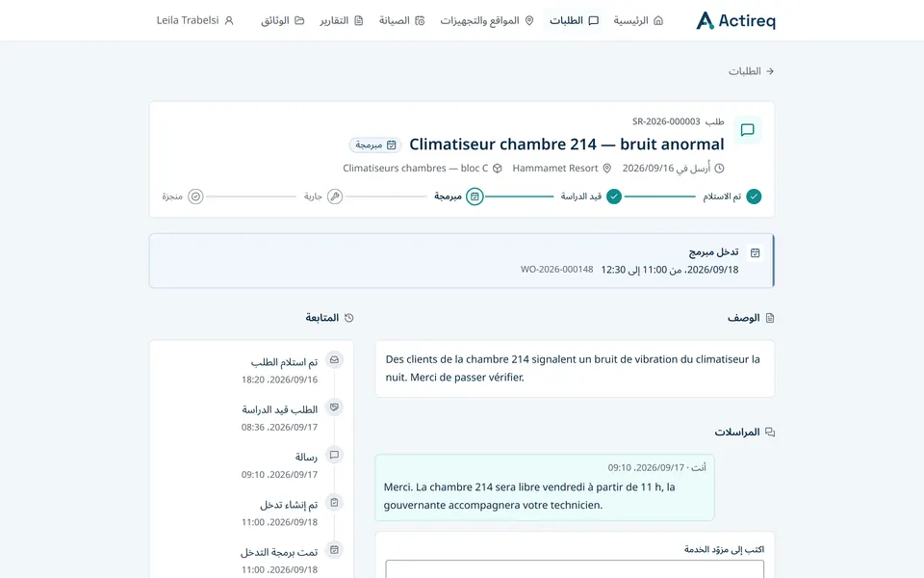Focus the اكتب إلى مزوّد الخدمة message field
Image resolution: width=924 pixels, height=578 pixels.
click(x=575, y=569)
